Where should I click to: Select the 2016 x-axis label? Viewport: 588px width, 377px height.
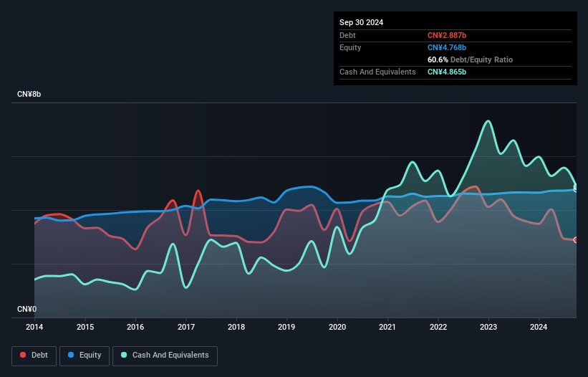tap(135, 327)
